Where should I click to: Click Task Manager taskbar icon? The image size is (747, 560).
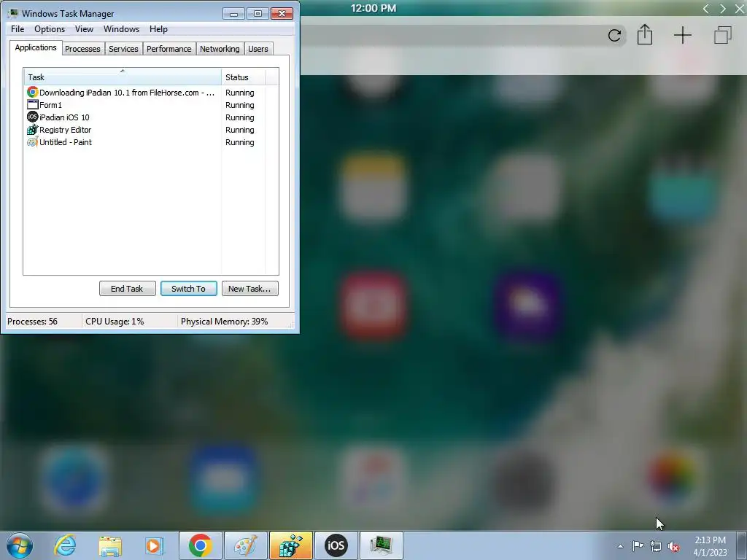tap(381, 545)
